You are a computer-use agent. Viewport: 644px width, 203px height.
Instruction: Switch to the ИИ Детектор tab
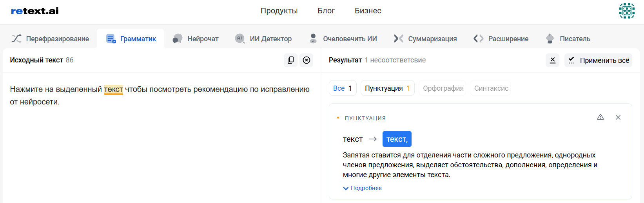pos(263,38)
